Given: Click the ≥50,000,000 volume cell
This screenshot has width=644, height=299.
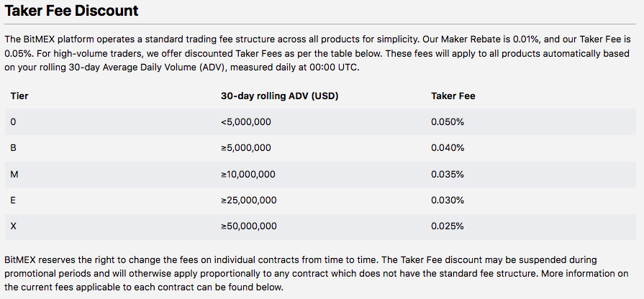Looking at the screenshot, I should [x=248, y=226].
